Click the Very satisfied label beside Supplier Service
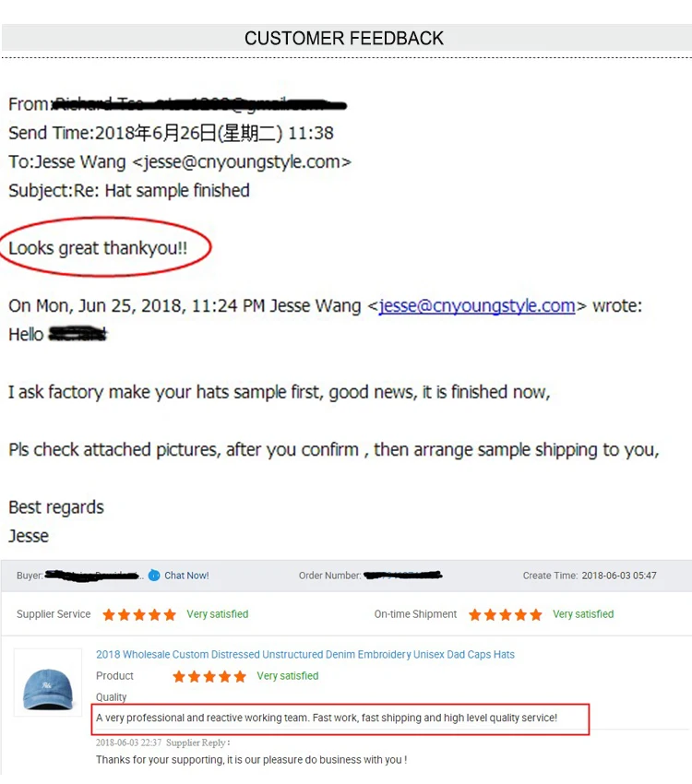The width and height of the screenshot is (692, 784). 218,614
